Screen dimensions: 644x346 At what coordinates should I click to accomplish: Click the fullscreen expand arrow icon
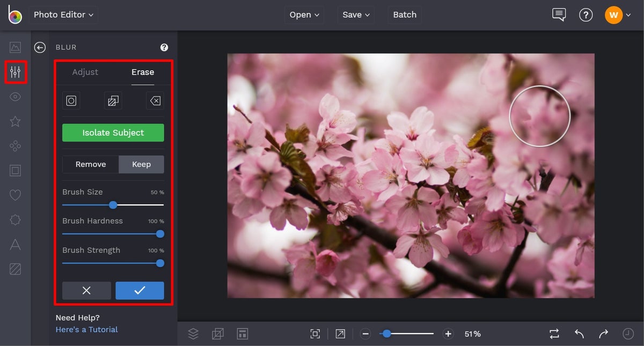340,334
